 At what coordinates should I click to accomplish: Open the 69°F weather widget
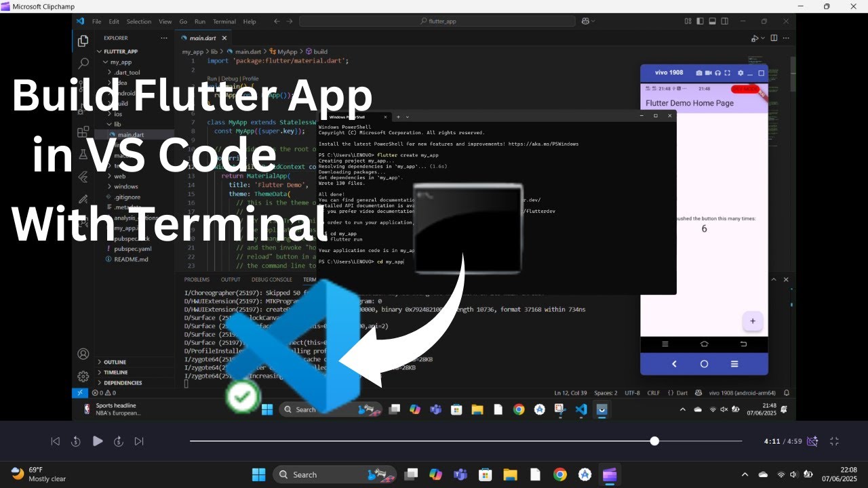pyautogui.click(x=38, y=474)
